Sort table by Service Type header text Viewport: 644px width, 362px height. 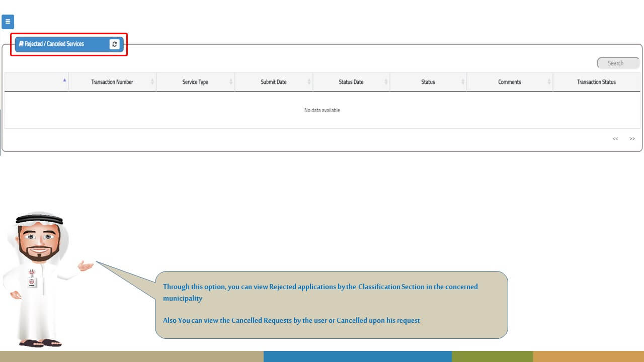[195, 82]
